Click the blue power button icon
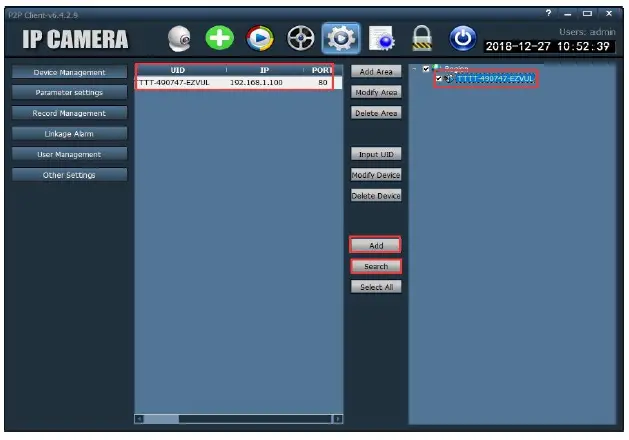Viewport: 629px width, 440px height. [463, 39]
